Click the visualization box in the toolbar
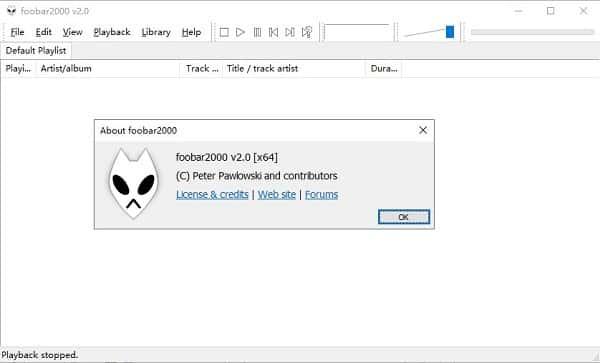600x363 pixels. 358,32
